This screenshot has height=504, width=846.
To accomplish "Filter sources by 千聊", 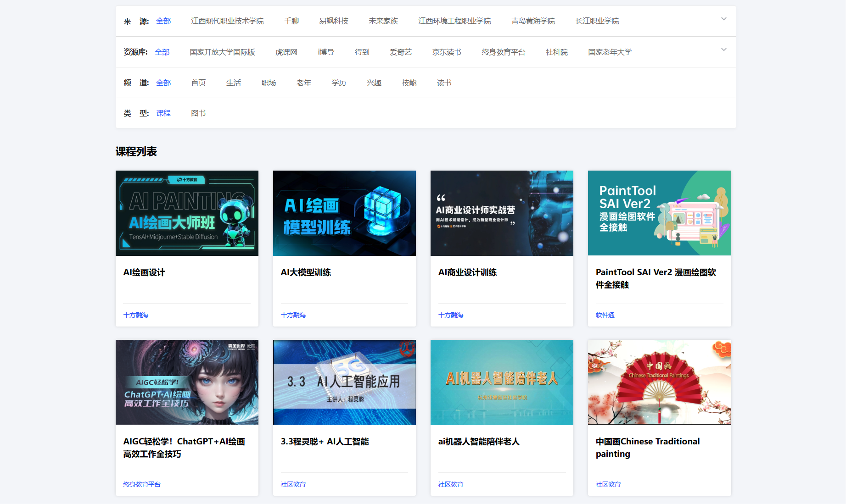I will pyautogui.click(x=291, y=21).
